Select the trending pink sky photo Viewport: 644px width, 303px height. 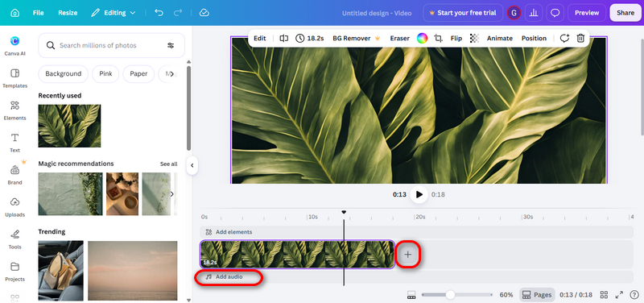(133, 271)
